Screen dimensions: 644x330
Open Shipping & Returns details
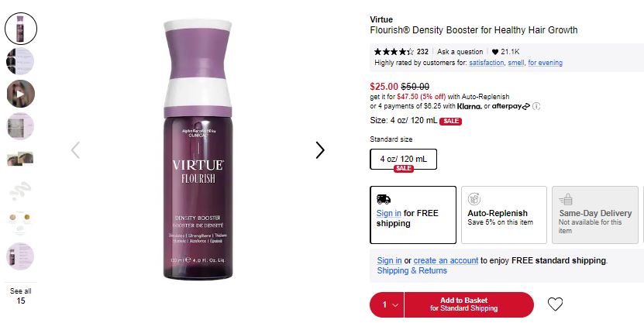(x=412, y=271)
